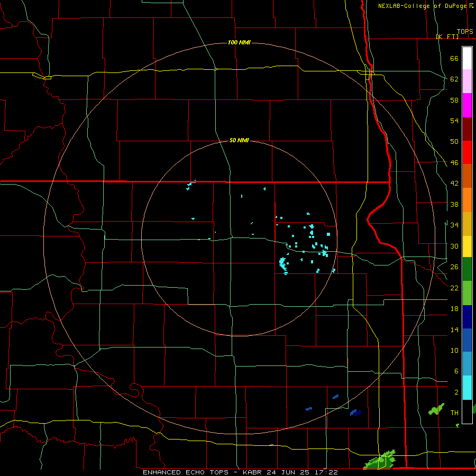Image resolution: width=476 pixels, height=476 pixels.
Task: Click the light pink legend swatch
Action: point(467,81)
